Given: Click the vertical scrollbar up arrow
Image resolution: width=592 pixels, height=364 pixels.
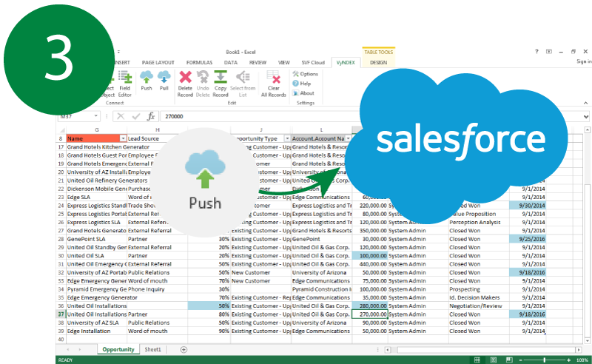Looking at the screenshot, I should 587,130.
